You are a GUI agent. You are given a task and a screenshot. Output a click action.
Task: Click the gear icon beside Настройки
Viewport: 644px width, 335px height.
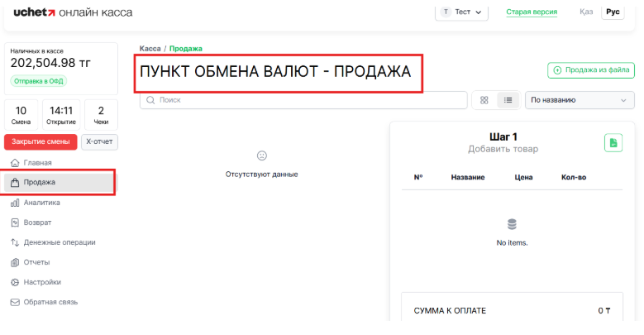pos(15,282)
